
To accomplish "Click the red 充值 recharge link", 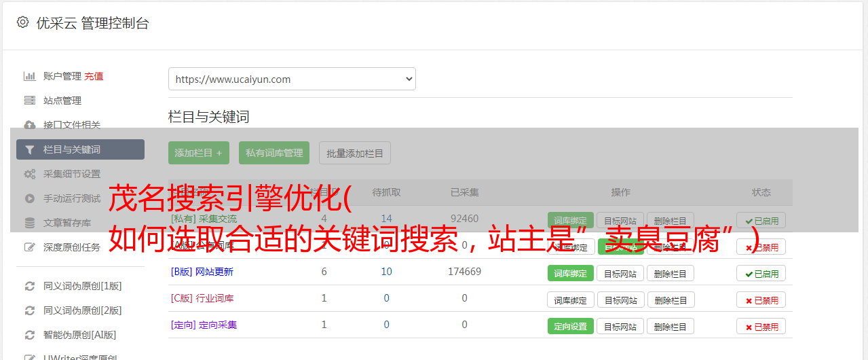I will [x=94, y=76].
